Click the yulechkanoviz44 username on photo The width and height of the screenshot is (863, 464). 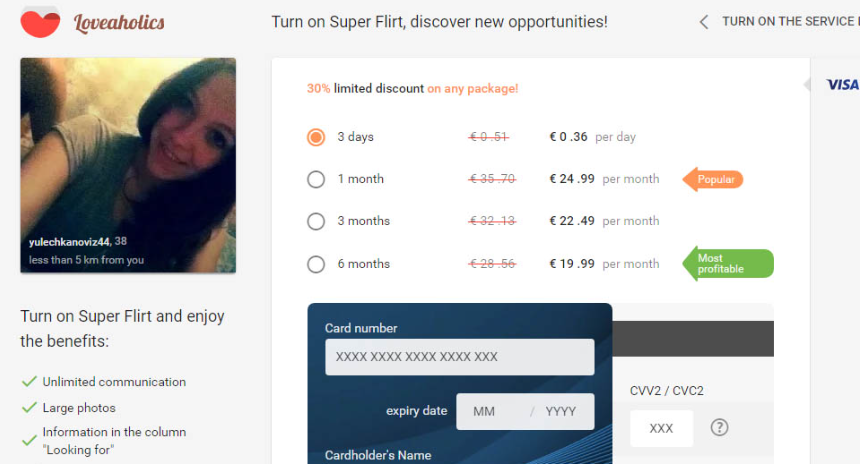point(69,242)
